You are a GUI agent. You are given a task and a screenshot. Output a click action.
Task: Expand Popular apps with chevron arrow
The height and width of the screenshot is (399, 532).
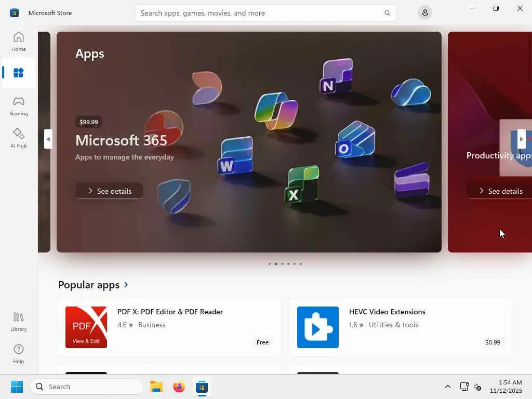(x=126, y=285)
